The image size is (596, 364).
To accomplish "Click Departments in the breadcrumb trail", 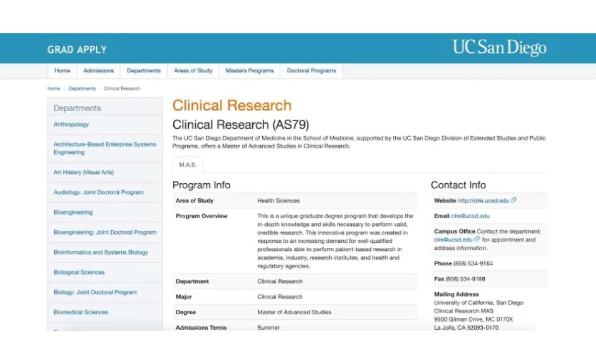I will (82, 88).
